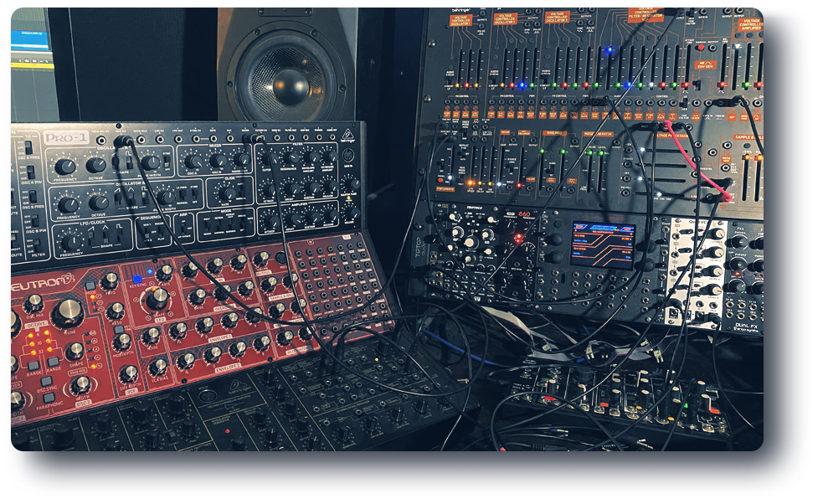Turn the Pro-1 Oscillator A Frequency knob
This screenshot has height=504, width=828.
pyautogui.click(x=65, y=167)
